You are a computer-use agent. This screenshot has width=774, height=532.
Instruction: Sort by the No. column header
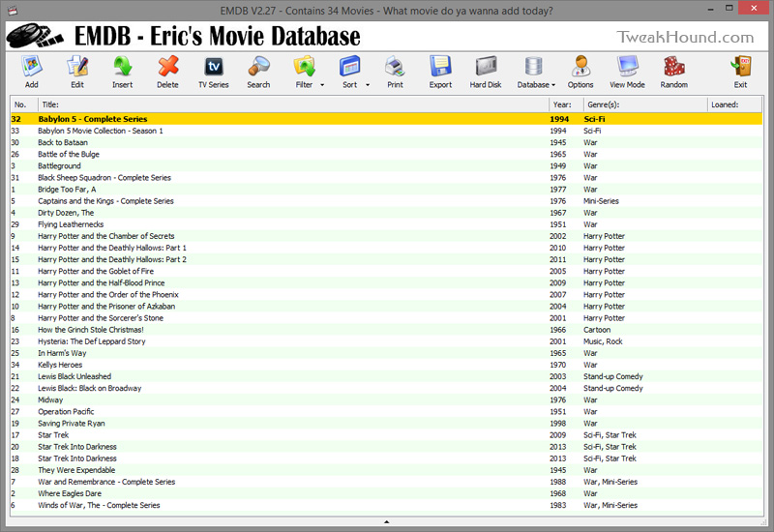[x=24, y=104]
